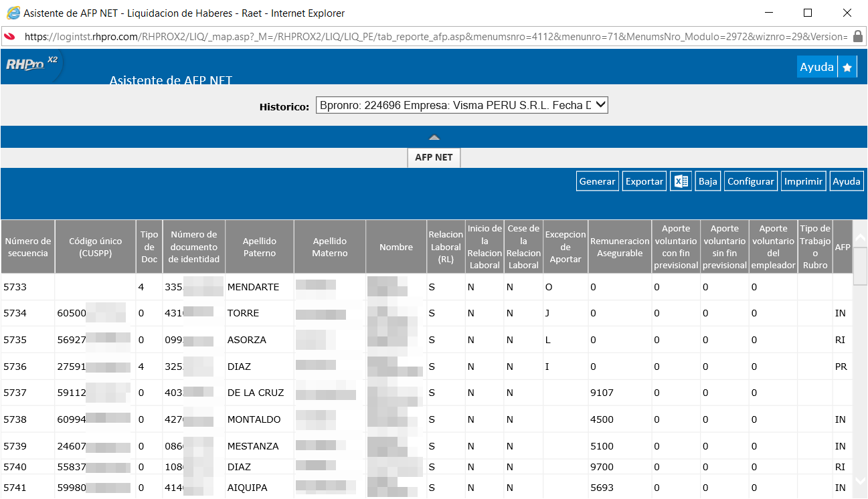868x499 pixels.
Task: Click exception code O in row 5733
Action: (548, 287)
